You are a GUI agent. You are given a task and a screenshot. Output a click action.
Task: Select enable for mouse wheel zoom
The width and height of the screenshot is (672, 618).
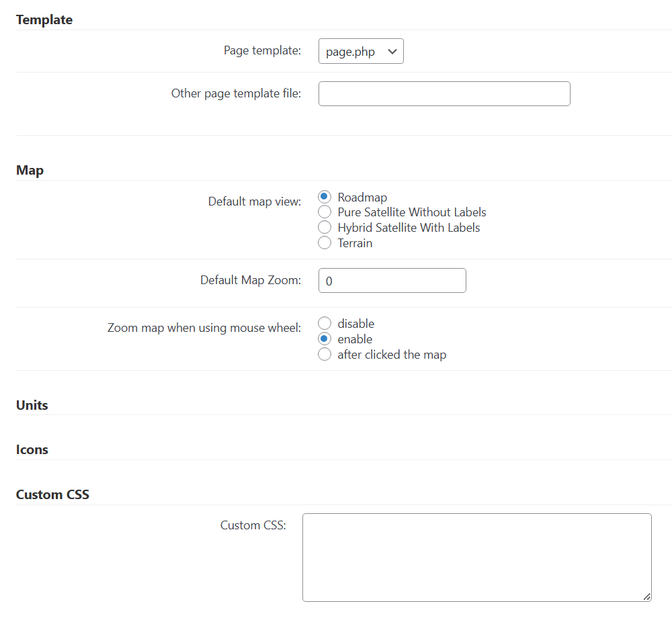click(325, 339)
